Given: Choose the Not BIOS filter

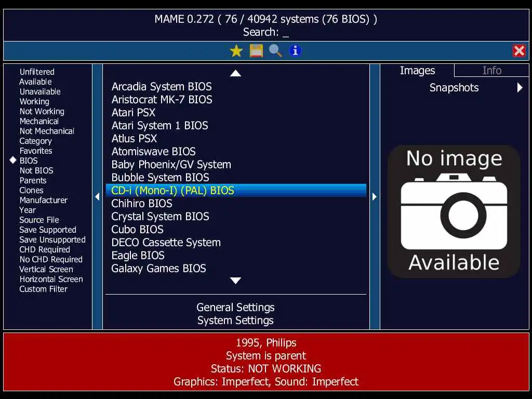Looking at the screenshot, I should coord(36,170).
